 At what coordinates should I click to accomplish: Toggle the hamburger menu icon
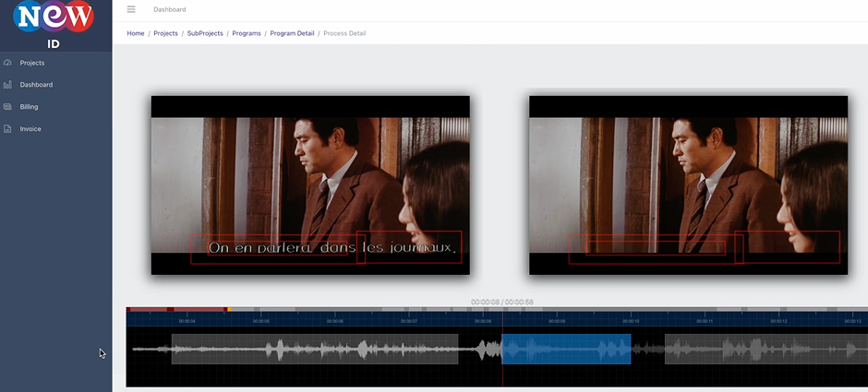131,9
